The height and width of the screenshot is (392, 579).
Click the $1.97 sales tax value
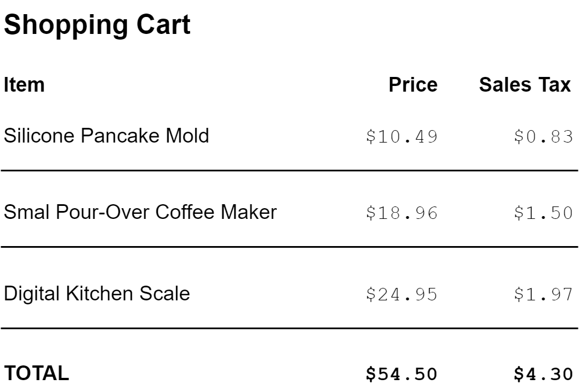[x=543, y=295]
